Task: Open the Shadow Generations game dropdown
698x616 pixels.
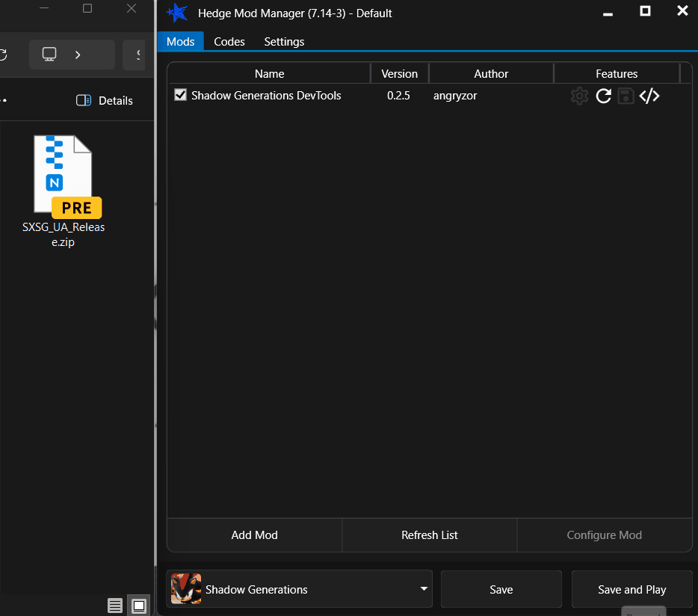Action: (x=299, y=589)
